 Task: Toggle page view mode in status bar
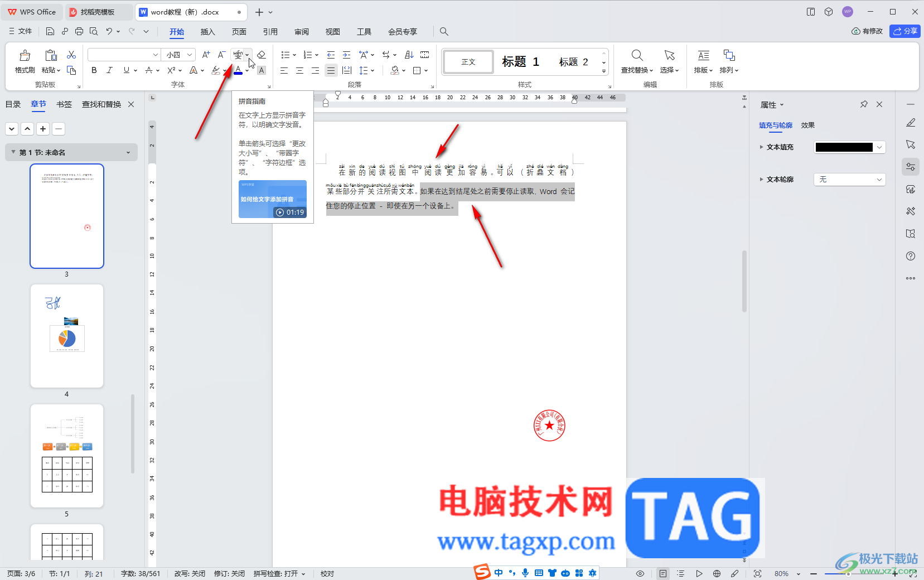[662, 573]
